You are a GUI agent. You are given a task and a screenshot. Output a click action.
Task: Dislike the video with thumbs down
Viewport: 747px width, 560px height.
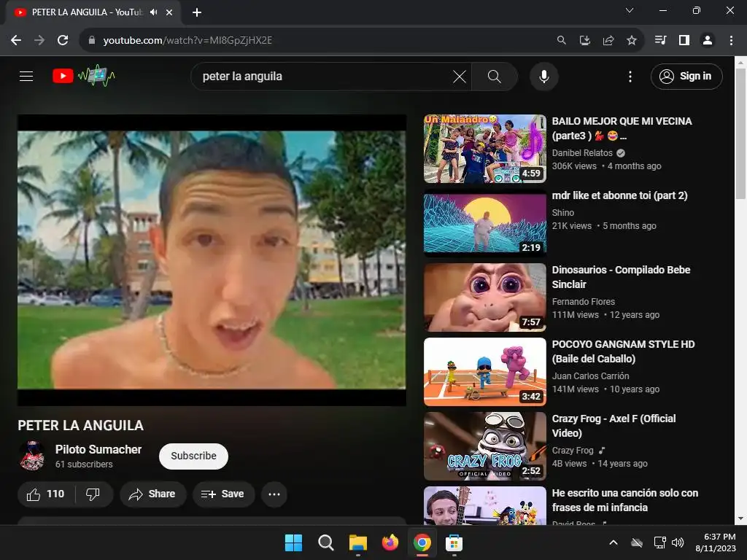coord(93,494)
